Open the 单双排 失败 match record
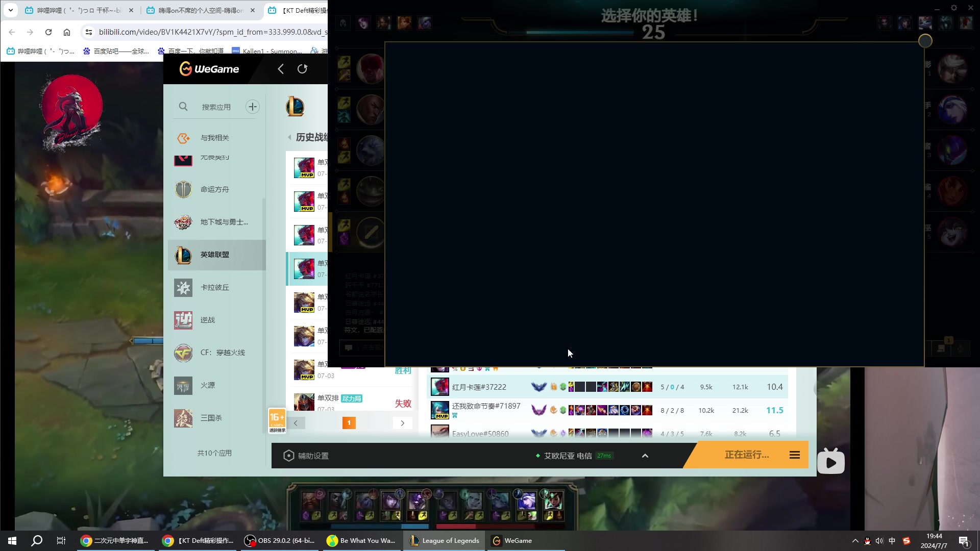980x551 pixels. click(352, 402)
